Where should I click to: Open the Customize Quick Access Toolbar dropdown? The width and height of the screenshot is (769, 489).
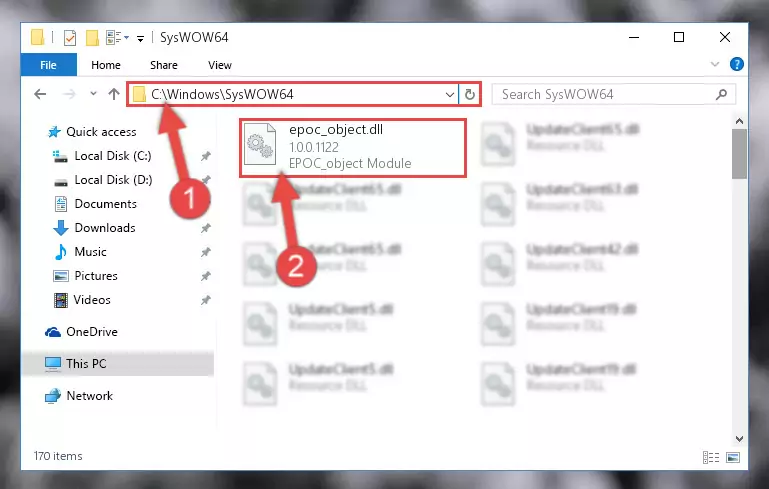140,38
